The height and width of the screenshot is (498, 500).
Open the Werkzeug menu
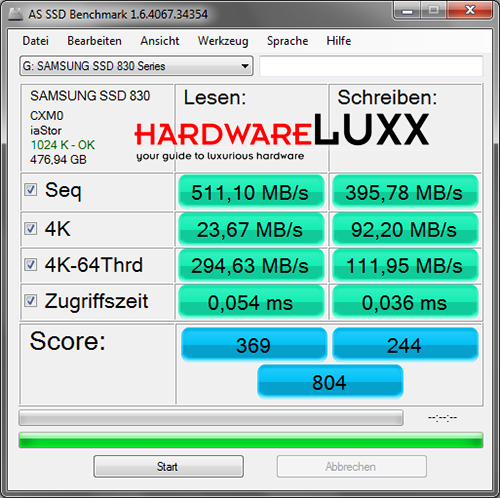[223, 41]
